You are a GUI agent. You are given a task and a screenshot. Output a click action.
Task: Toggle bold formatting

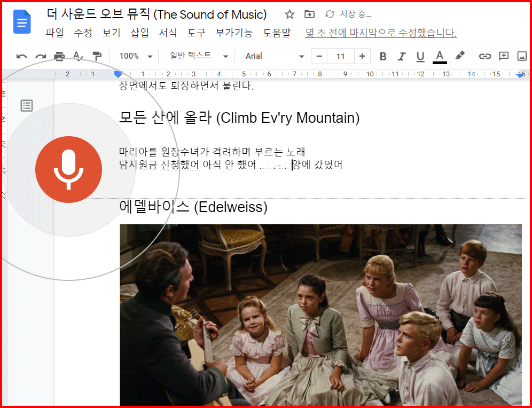pos(383,56)
